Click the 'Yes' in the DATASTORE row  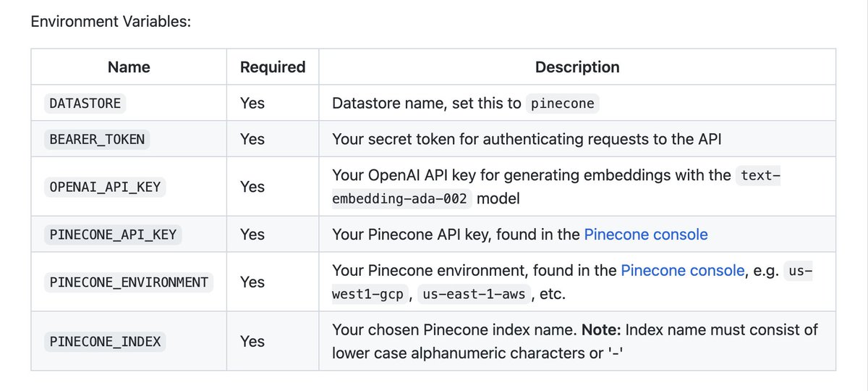coord(252,103)
